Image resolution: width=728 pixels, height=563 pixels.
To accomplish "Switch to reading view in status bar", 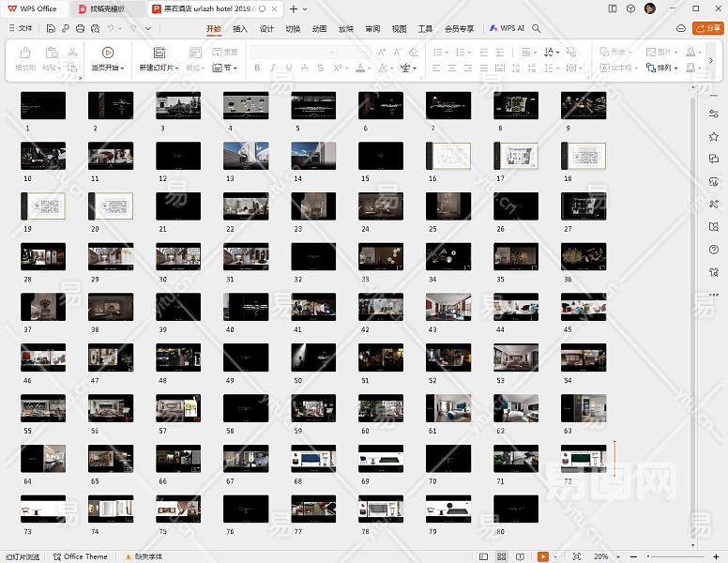I will (x=522, y=556).
